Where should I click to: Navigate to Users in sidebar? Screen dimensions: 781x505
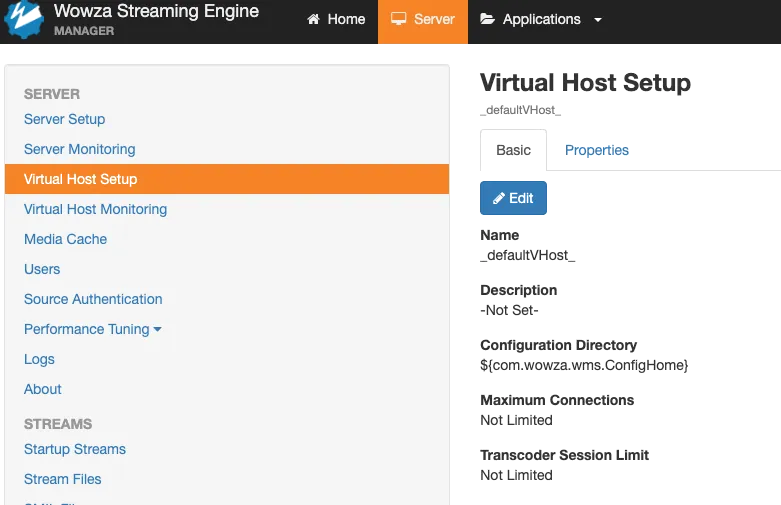click(x=42, y=269)
